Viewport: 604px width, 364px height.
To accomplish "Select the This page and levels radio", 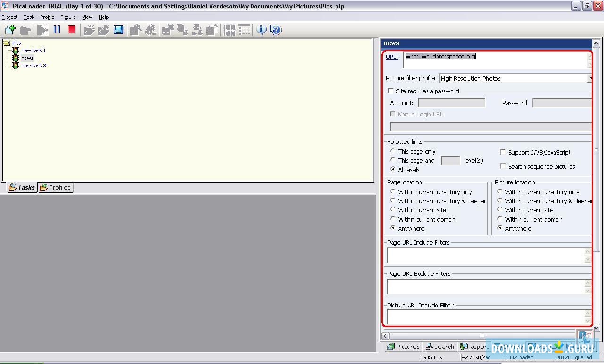I will click(x=393, y=160).
